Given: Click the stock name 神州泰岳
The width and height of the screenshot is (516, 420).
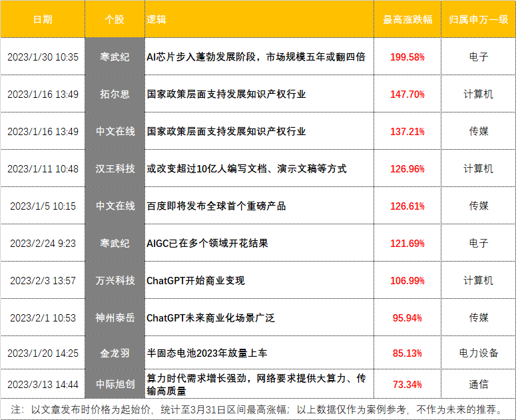Looking at the screenshot, I should [115, 318].
